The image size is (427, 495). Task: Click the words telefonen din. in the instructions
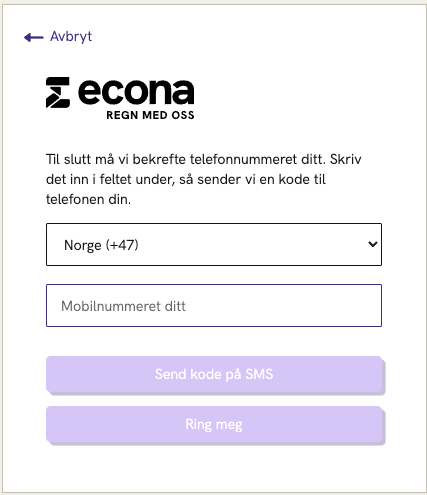click(88, 199)
